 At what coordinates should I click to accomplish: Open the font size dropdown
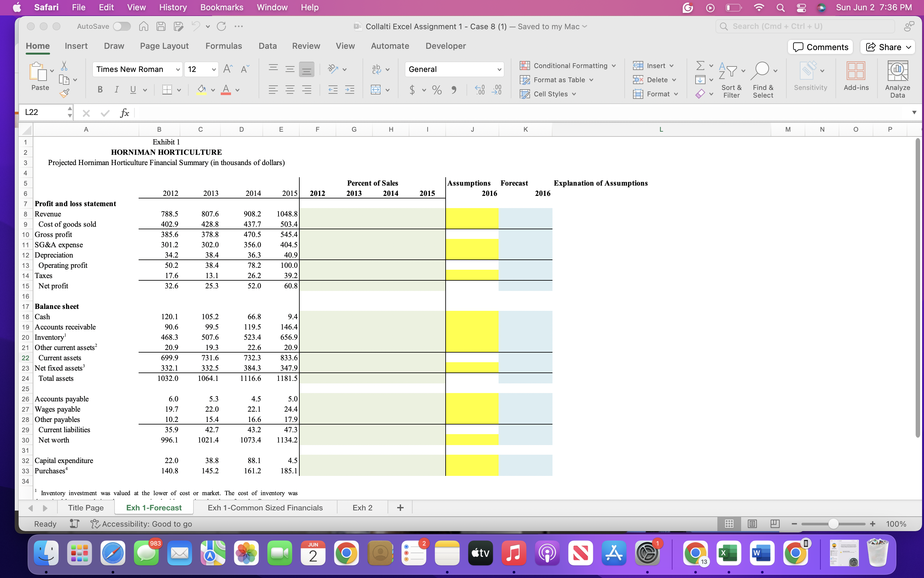point(213,69)
